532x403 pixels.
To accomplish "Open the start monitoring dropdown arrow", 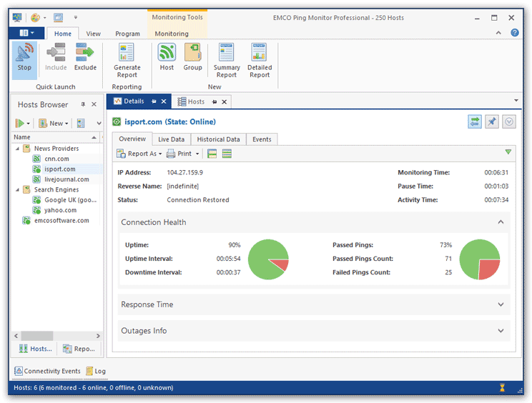I will click(28, 124).
